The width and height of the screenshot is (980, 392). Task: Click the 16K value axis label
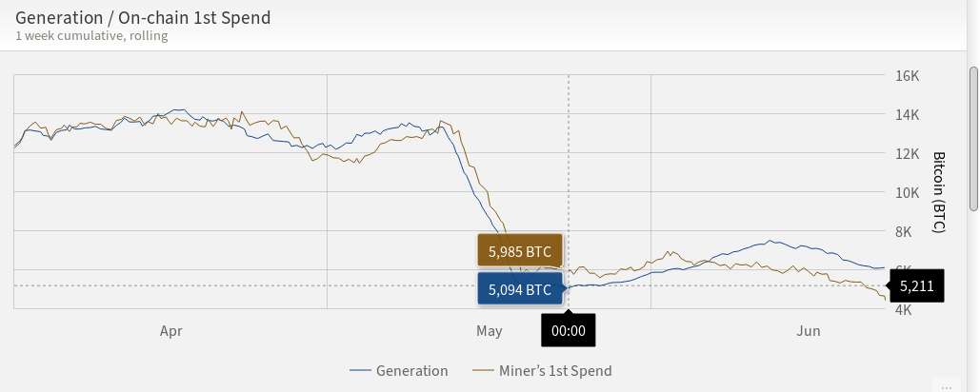coord(907,75)
